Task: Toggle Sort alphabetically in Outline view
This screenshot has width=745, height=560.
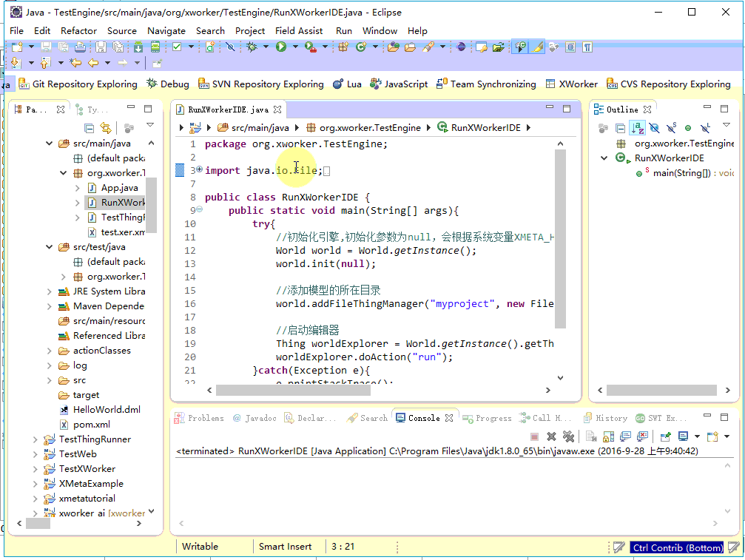Action: click(x=637, y=128)
